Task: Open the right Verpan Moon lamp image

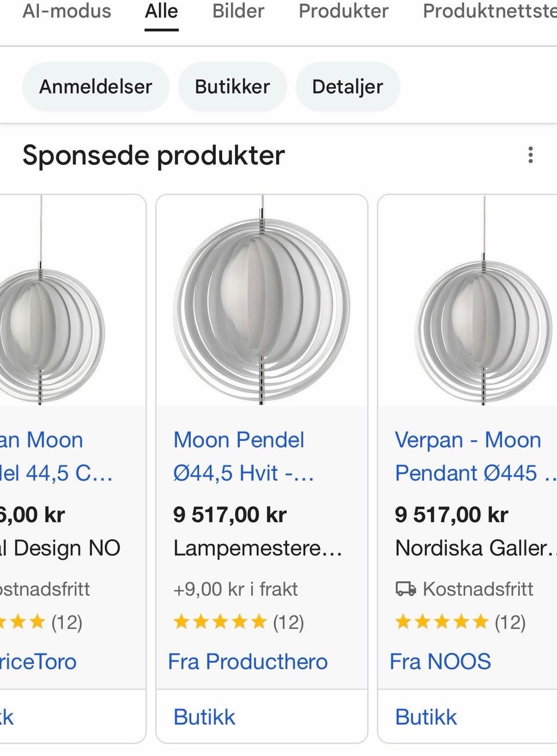Action: (468, 300)
